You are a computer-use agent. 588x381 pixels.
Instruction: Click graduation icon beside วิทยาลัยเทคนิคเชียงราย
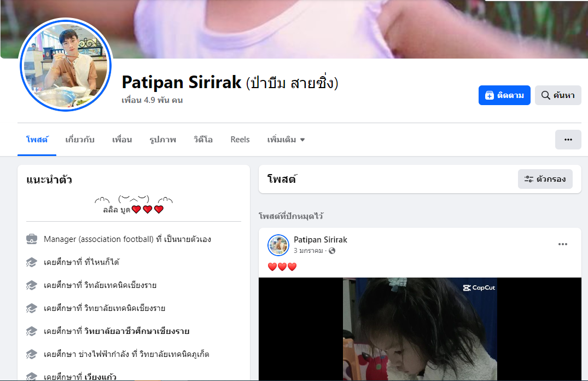32,309
